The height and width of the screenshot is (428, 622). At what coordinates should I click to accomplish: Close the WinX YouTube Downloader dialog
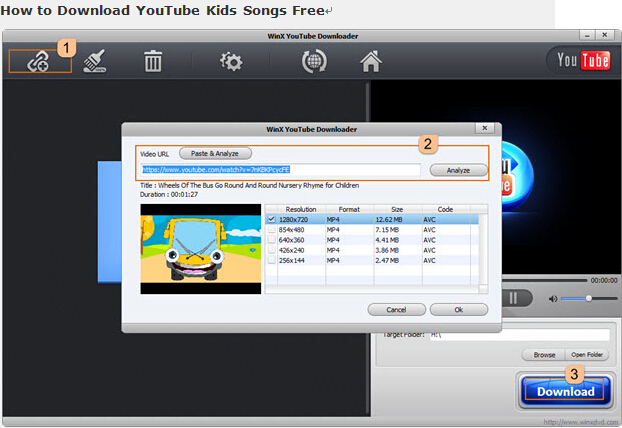point(485,128)
